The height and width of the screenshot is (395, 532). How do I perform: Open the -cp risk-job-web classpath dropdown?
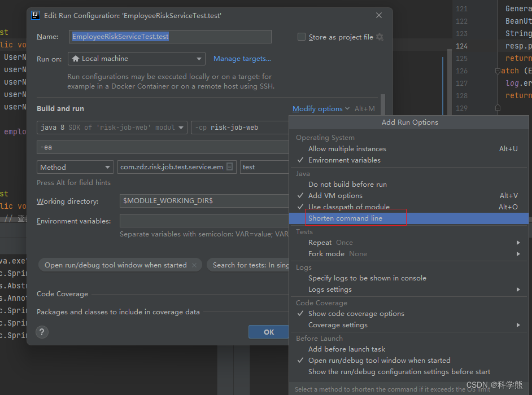point(240,128)
